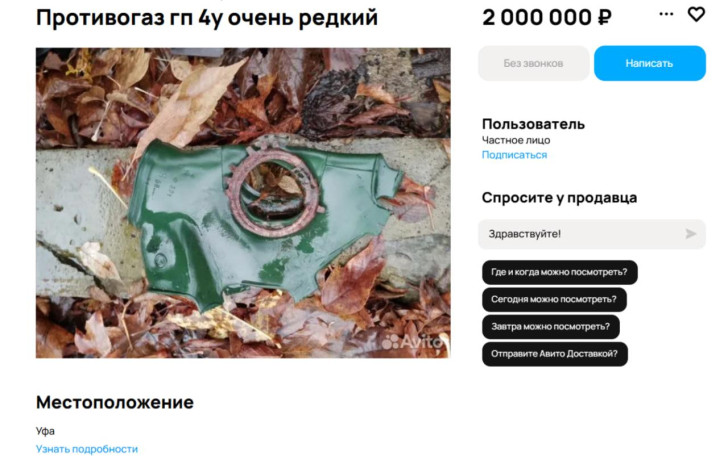Click the Пользователь seller name
This screenshot has height=456, width=728.
533,124
